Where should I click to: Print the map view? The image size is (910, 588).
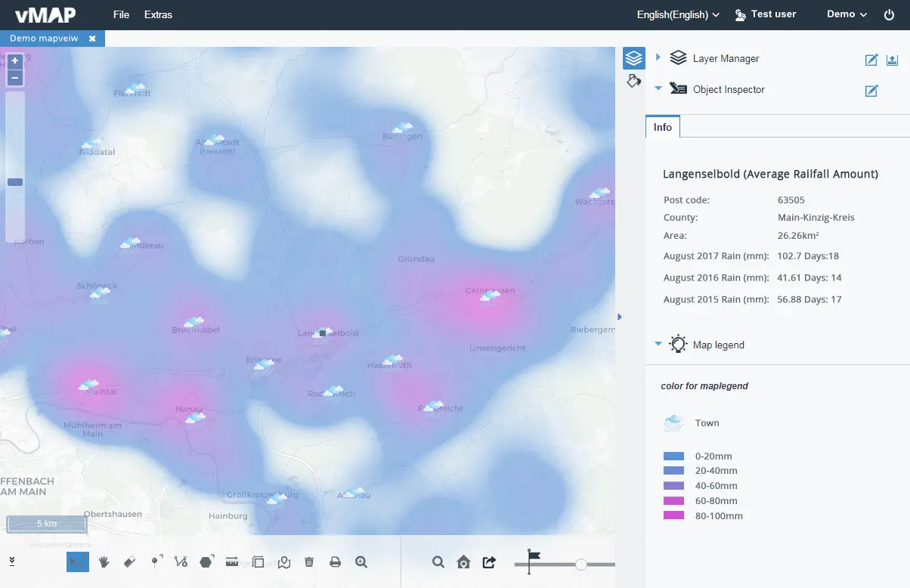point(336,562)
